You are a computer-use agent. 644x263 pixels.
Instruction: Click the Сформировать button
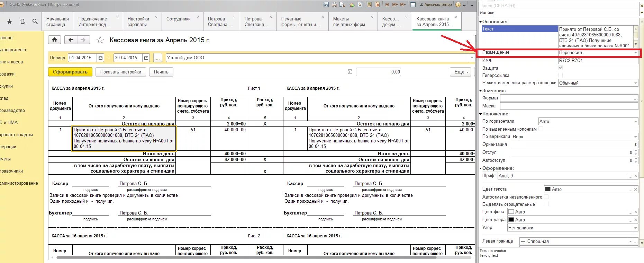coord(70,72)
